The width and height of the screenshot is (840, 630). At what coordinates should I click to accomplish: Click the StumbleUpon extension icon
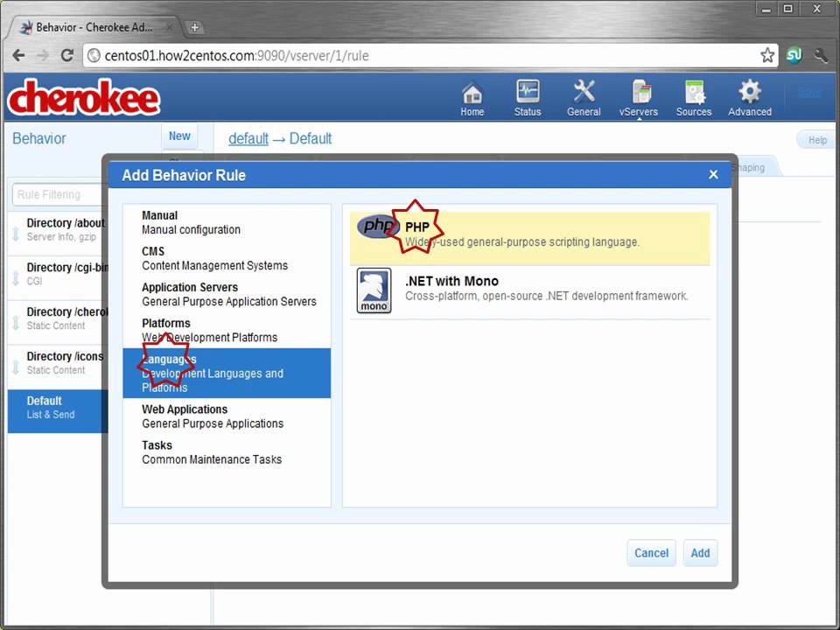click(794, 55)
